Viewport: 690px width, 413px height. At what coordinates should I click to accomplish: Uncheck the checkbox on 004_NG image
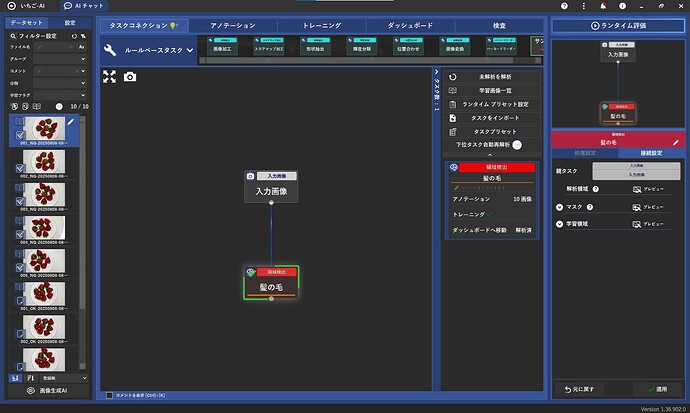coord(19,234)
